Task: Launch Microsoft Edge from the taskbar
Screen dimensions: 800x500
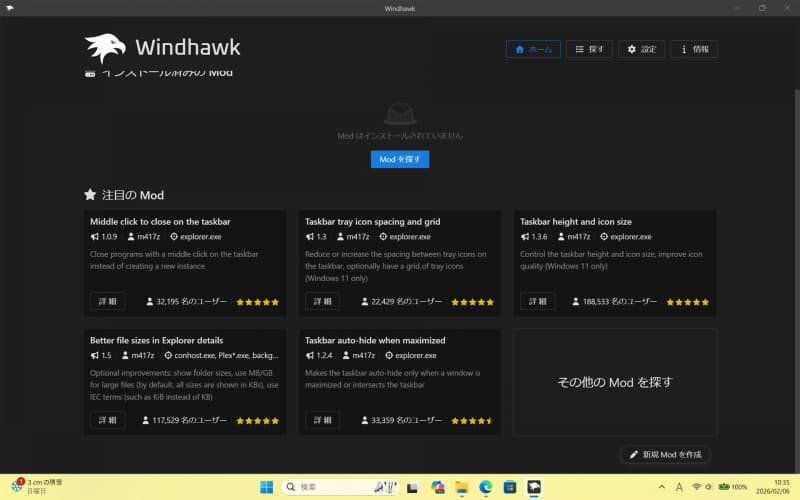Action: 486,487
